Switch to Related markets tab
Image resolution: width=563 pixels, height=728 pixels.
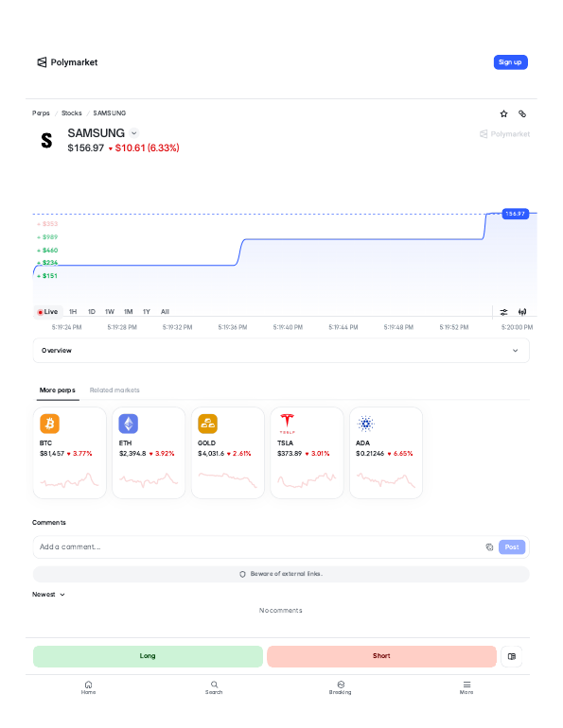(114, 390)
